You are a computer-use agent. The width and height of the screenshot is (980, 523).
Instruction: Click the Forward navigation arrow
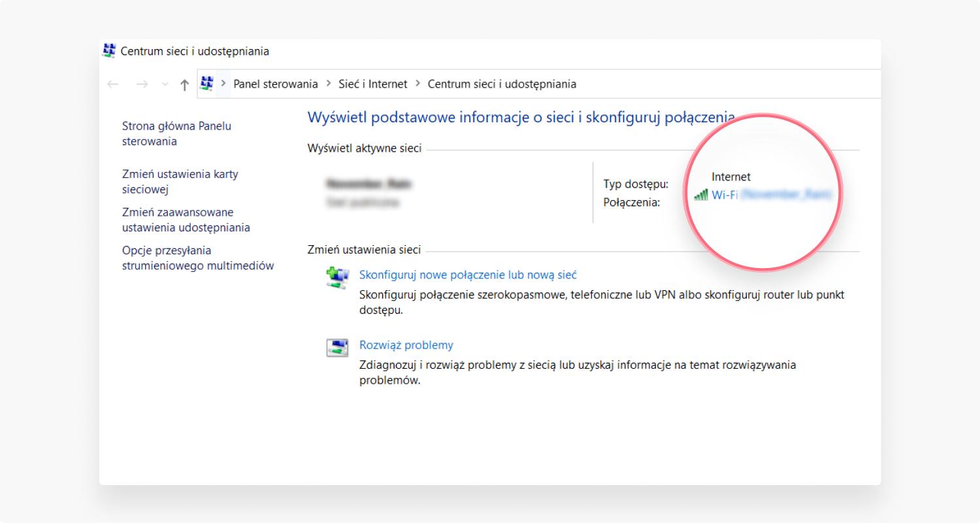coord(142,84)
